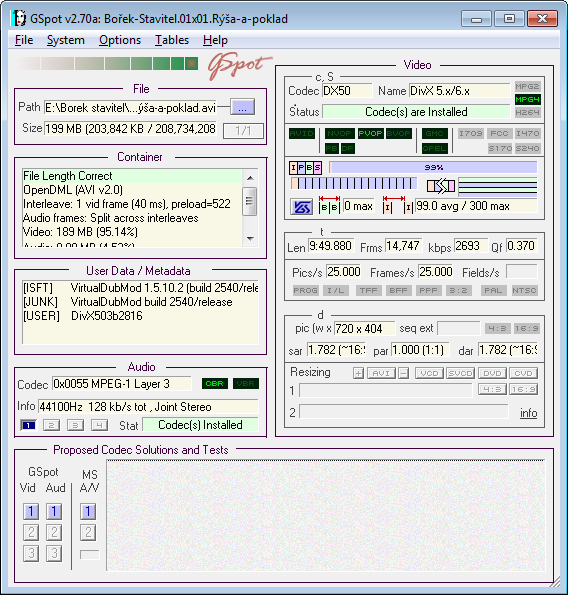Screen dimensions: 572x606
Task: Click the QPEL indicator
Action: click(x=435, y=148)
